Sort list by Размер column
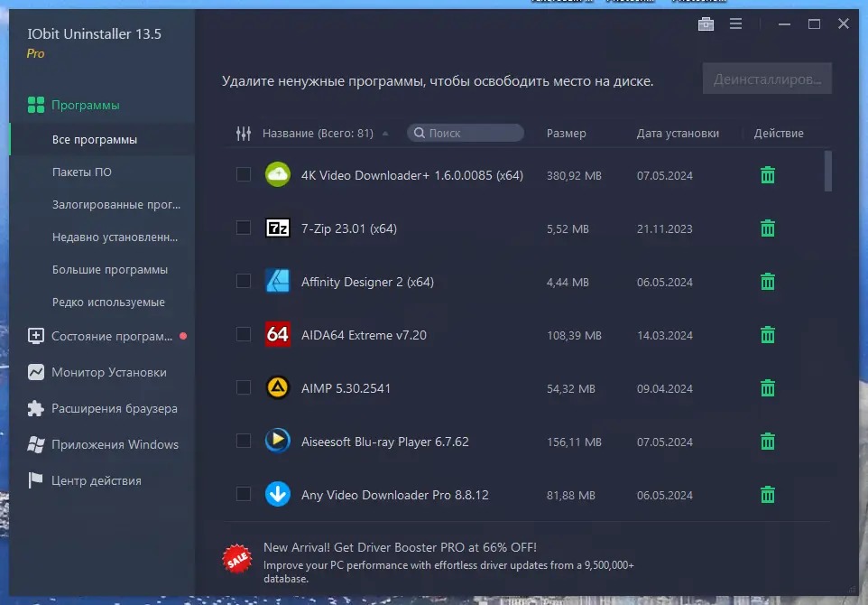868x605 pixels. 567,134
